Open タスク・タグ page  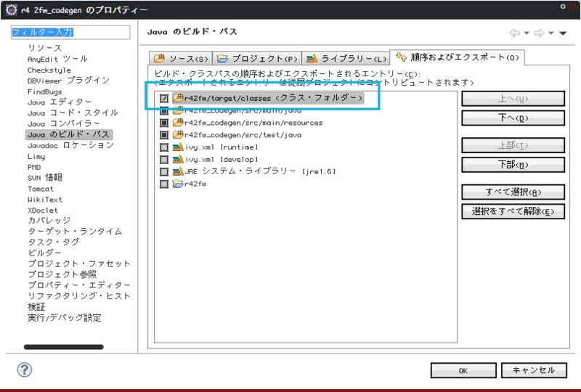(54, 242)
